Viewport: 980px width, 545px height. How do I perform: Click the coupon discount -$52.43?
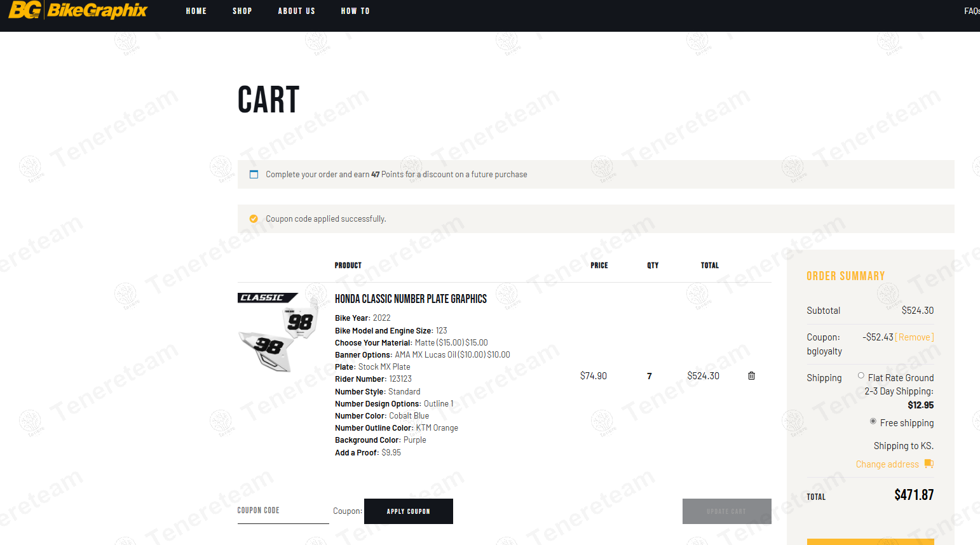coord(878,337)
